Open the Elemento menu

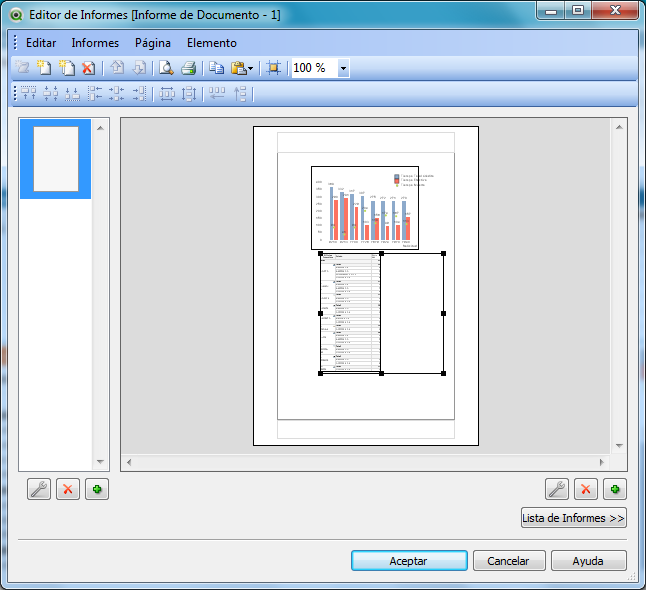click(211, 43)
